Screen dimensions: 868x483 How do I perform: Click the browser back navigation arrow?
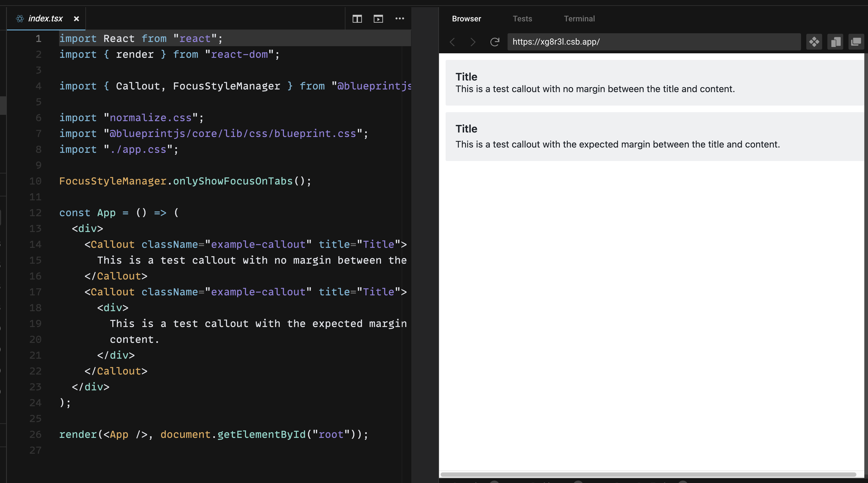click(452, 42)
